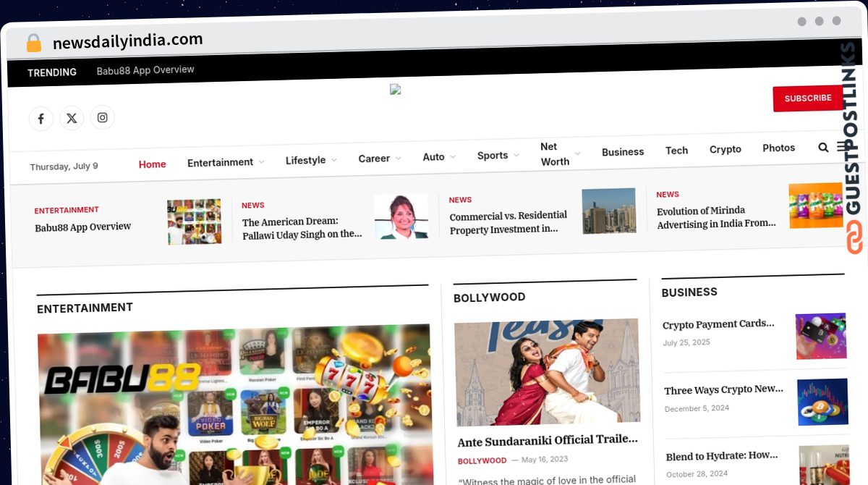The image size is (868, 485).
Task: Open the Crypto menu item
Action: (x=726, y=149)
